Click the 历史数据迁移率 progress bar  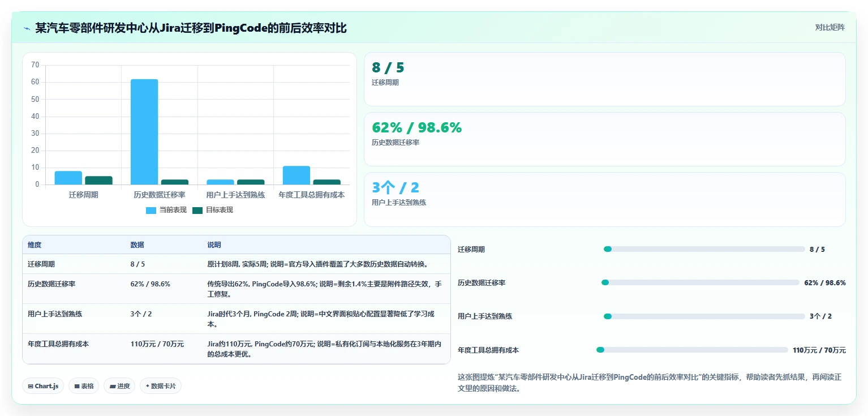tap(700, 282)
